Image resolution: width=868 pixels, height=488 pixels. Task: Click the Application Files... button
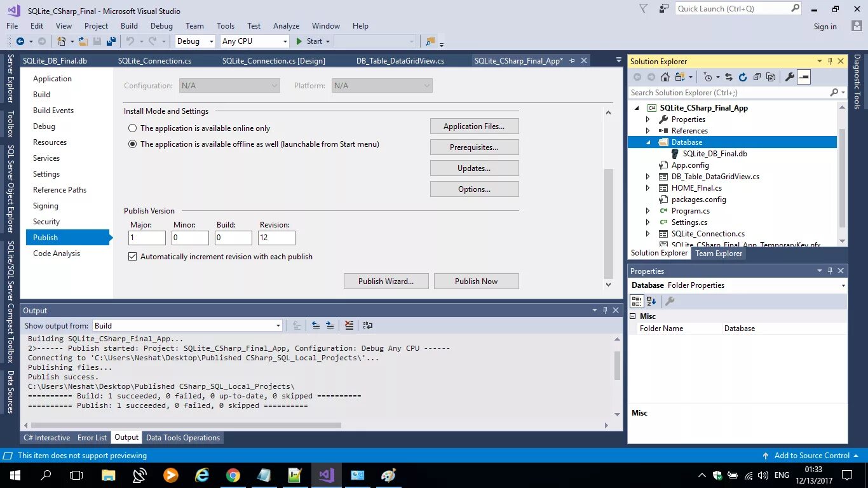474,126
